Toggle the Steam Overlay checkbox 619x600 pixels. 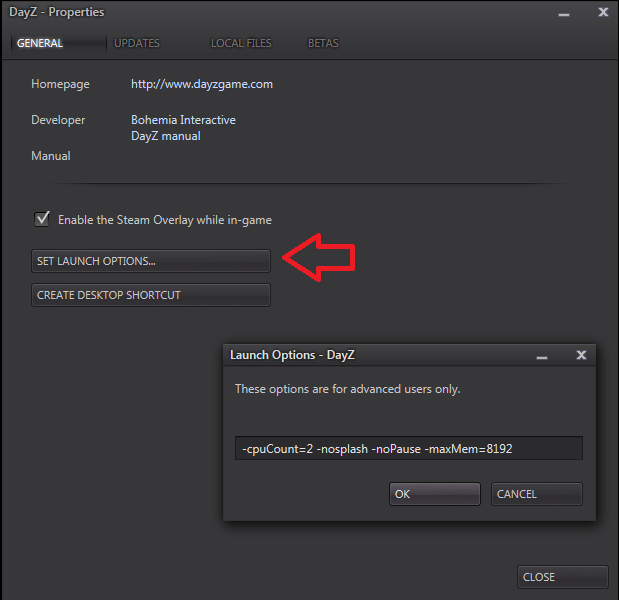click(42, 219)
